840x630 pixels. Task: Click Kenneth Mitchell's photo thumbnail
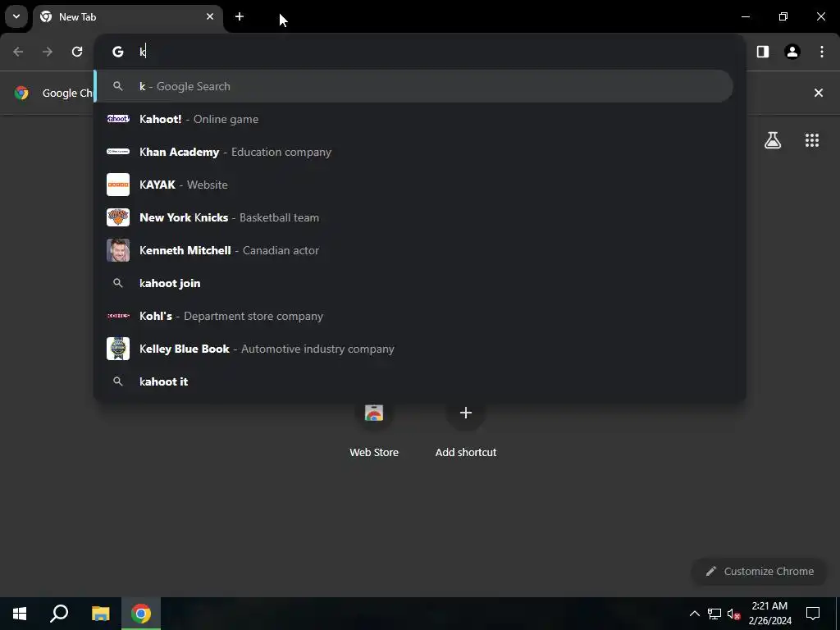118,250
